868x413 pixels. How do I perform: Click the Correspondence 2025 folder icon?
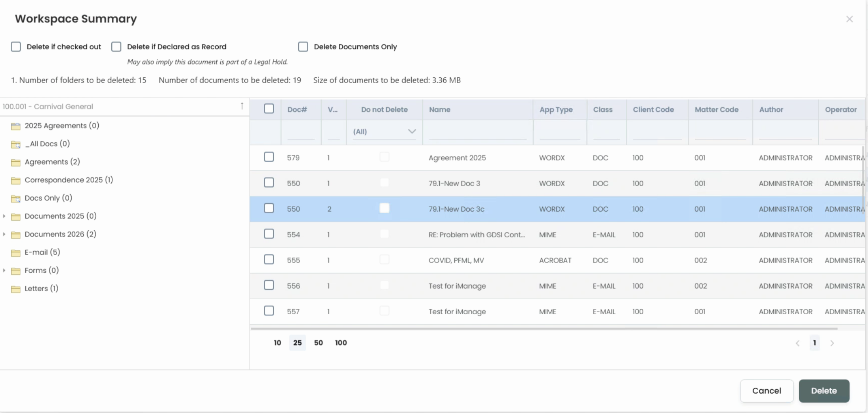pos(16,181)
